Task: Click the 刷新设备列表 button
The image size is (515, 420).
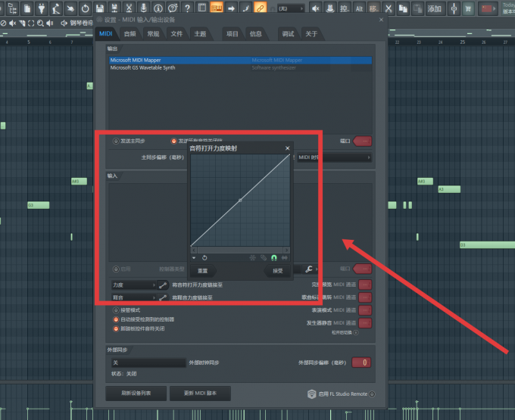Action: (x=136, y=393)
